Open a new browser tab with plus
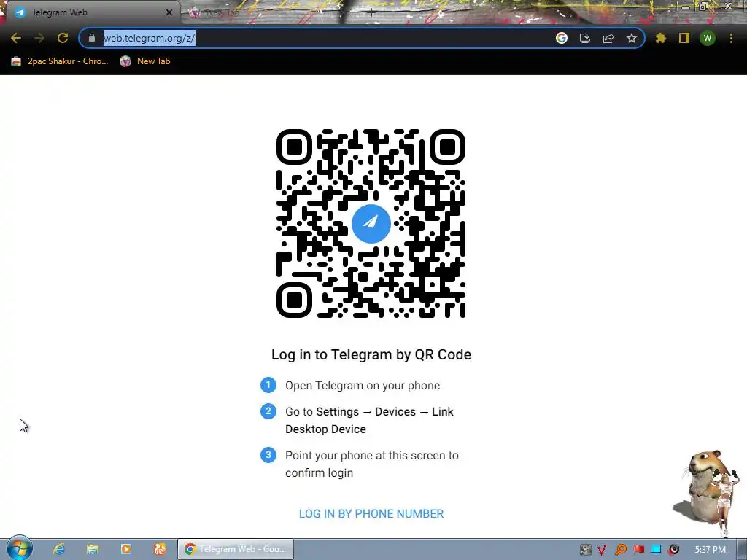The image size is (747, 560). coord(371,12)
